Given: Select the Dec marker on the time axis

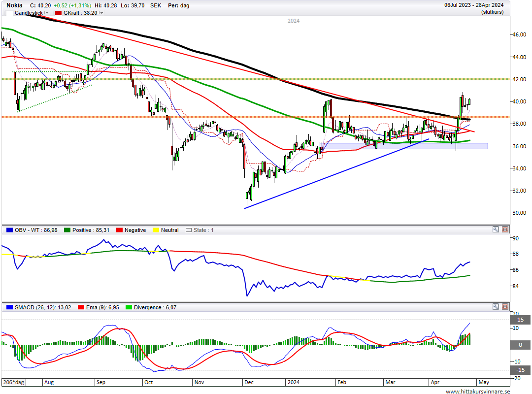Looking at the screenshot, I should pyautogui.click(x=249, y=382).
